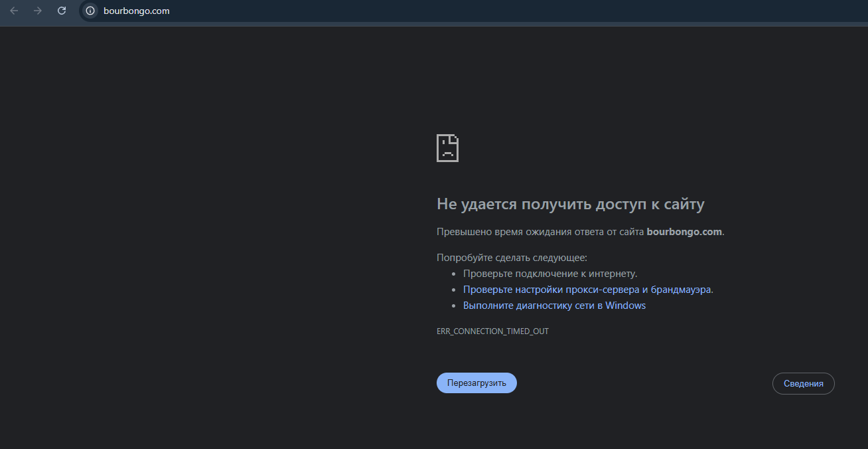The image size is (868, 449).
Task: Click the heading Не удается получить доступ к сайту
Action: pyautogui.click(x=571, y=204)
